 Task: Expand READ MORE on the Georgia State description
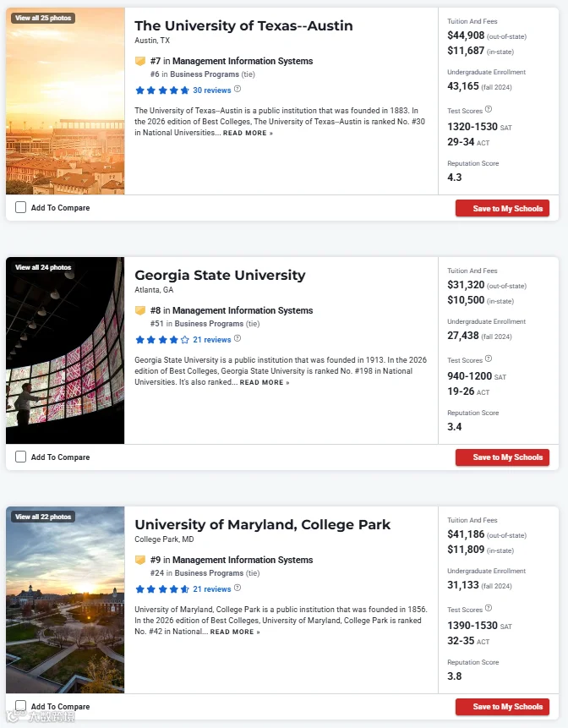[x=265, y=382]
